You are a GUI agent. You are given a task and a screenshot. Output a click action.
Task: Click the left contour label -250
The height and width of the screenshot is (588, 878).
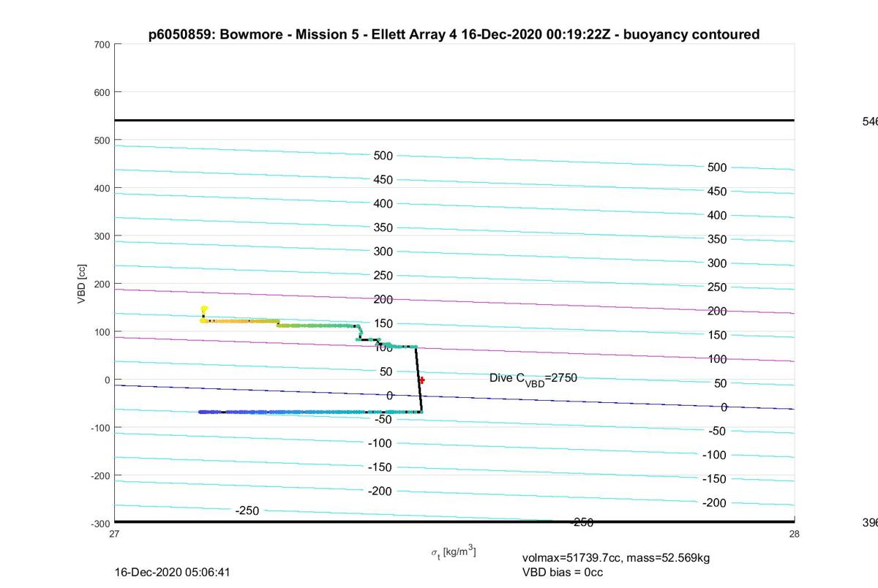[x=247, y=510]
